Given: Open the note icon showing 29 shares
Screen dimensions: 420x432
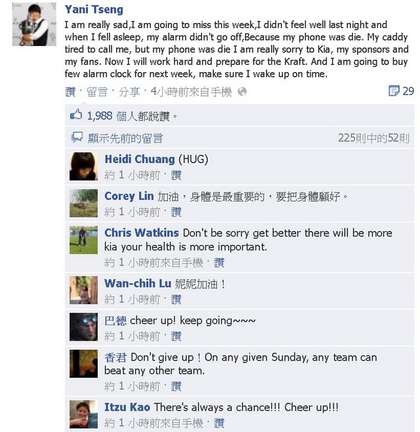Looking at the screenshot, I should [394, 91].
